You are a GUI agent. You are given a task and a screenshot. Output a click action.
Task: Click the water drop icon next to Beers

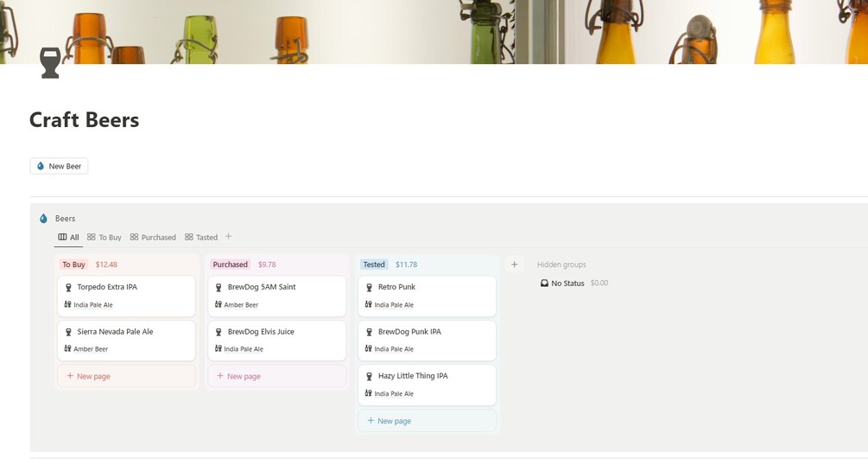44,219
